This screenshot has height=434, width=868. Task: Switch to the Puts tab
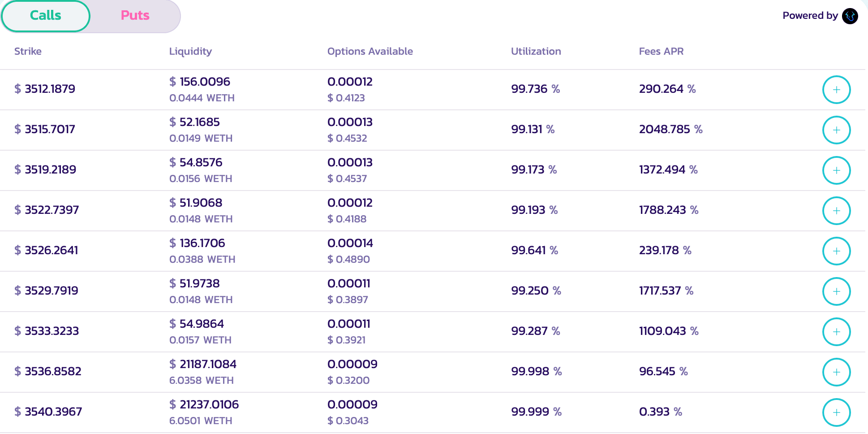pyautogui.click(x=135, y=16)
